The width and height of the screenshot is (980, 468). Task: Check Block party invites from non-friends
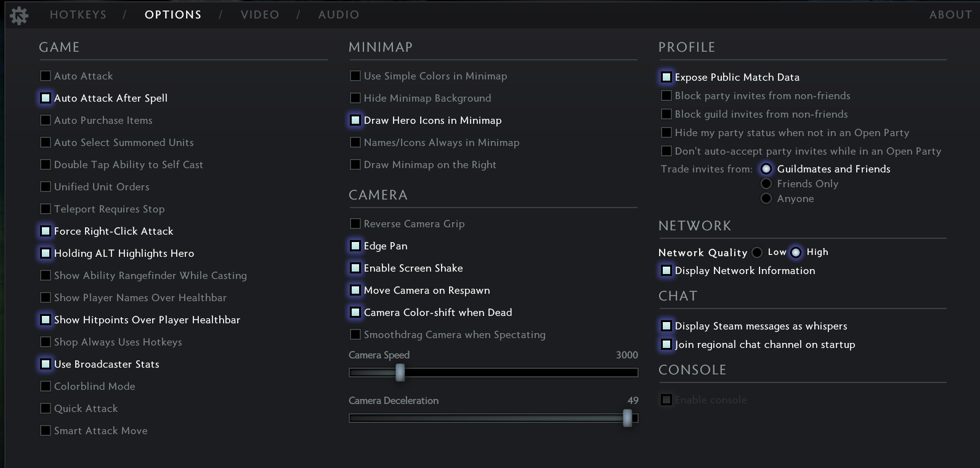coord(666,95)
